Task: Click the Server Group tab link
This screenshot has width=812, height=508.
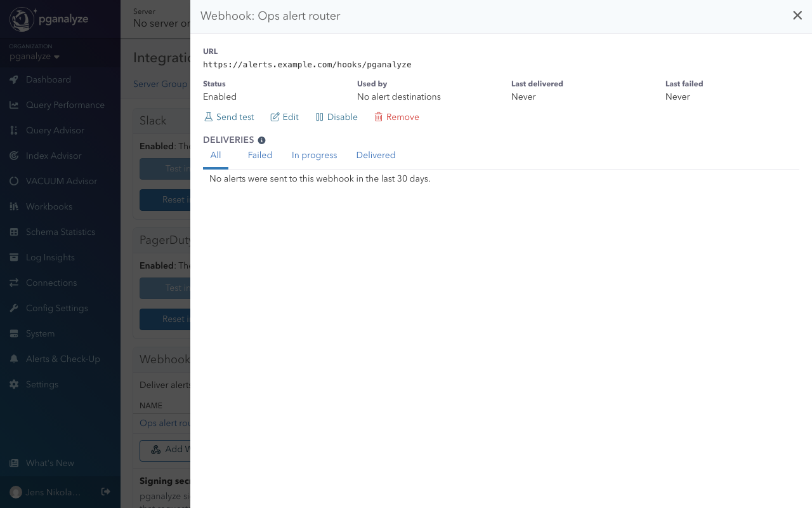Action: (x=160, y=84)
